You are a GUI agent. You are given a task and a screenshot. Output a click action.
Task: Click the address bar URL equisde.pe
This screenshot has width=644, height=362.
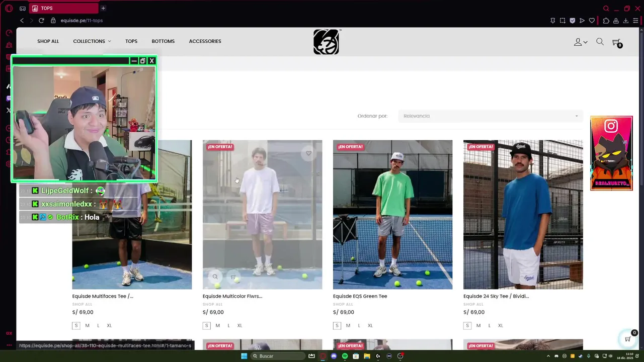tap(82, 21)
